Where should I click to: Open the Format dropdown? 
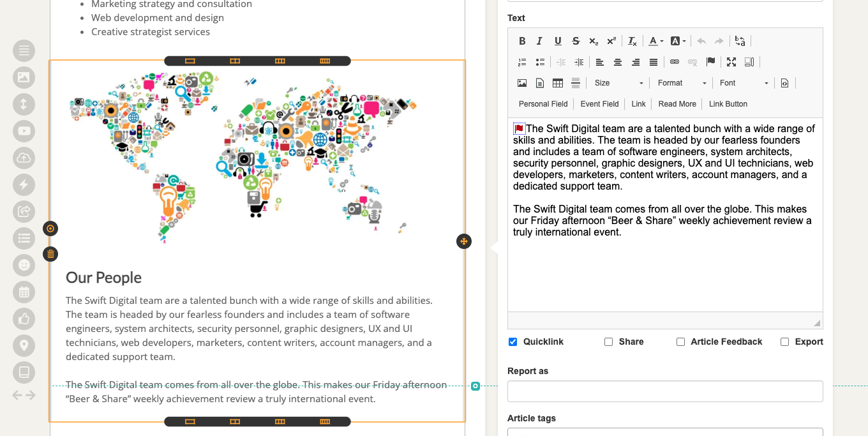(682, 83)
